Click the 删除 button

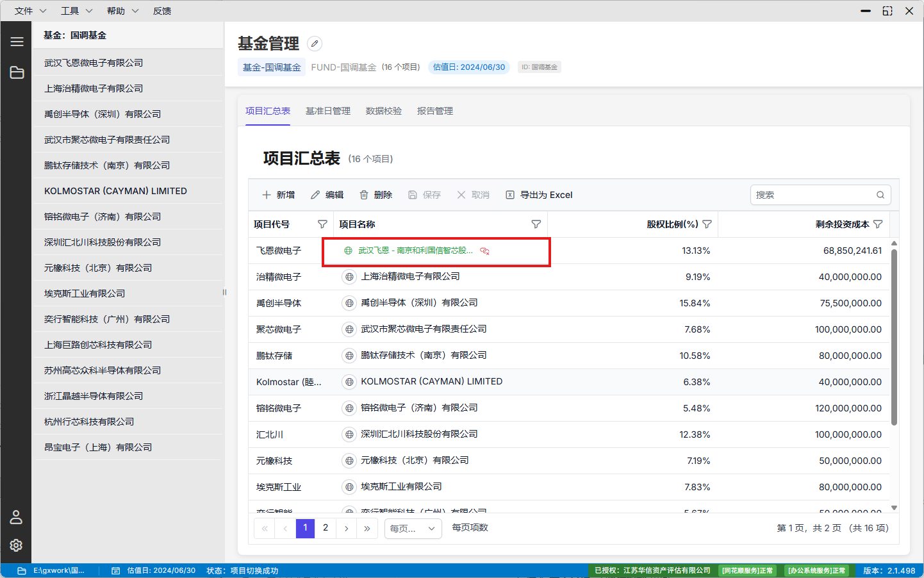click(x=375, y=195)
